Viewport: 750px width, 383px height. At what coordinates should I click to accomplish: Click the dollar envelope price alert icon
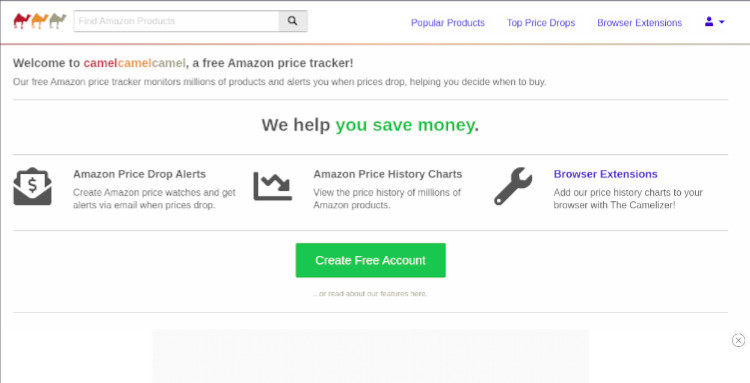tap(32, 186)
